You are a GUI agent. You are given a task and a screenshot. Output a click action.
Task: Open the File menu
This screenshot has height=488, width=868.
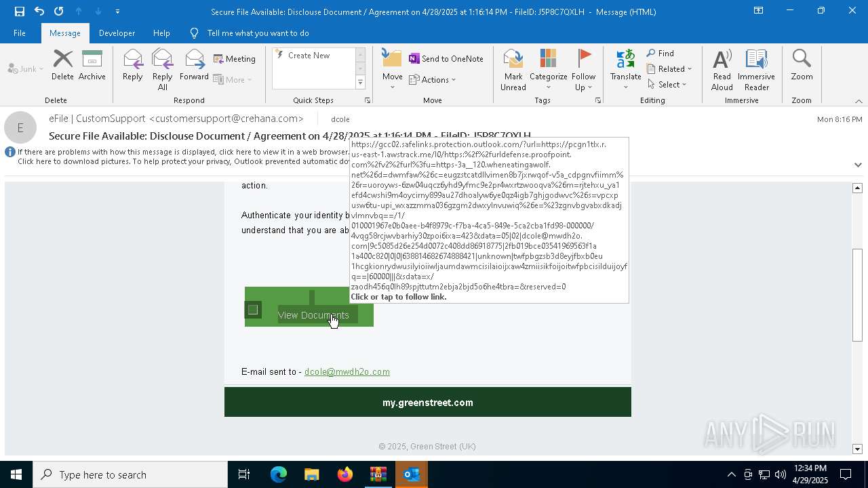tap(20, 33)
